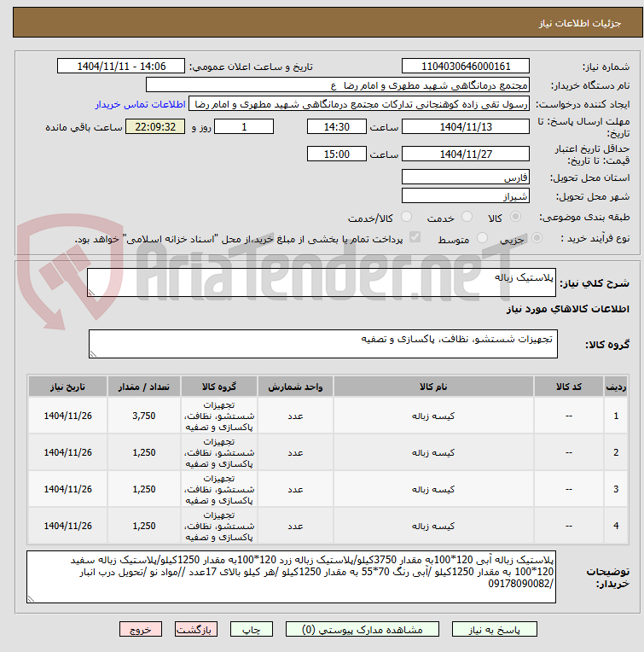The width and height of the screenshot is (644, 652).
Task: Click quantity 1,250 in row 4
Action: (144, 526)
